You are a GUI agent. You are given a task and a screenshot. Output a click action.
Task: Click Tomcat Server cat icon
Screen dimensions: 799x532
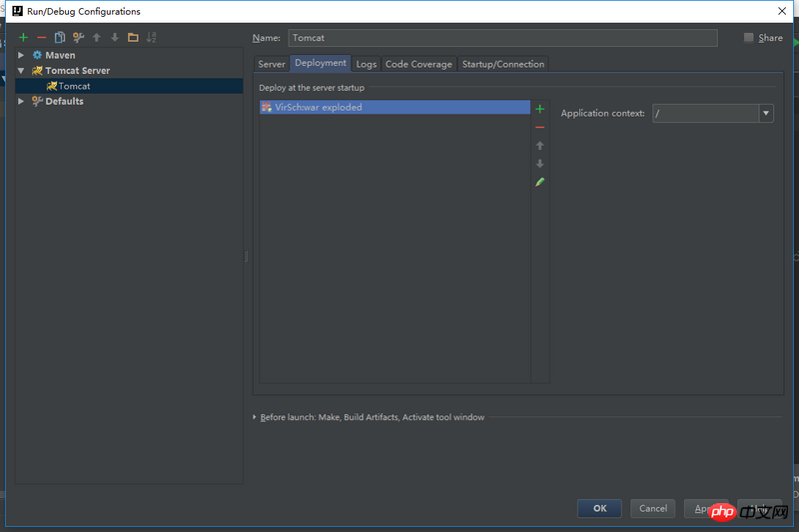pos(37,70)
